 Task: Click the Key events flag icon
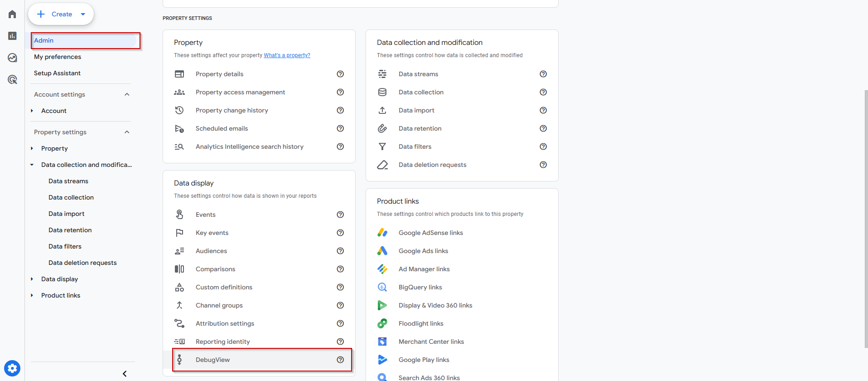179,233
